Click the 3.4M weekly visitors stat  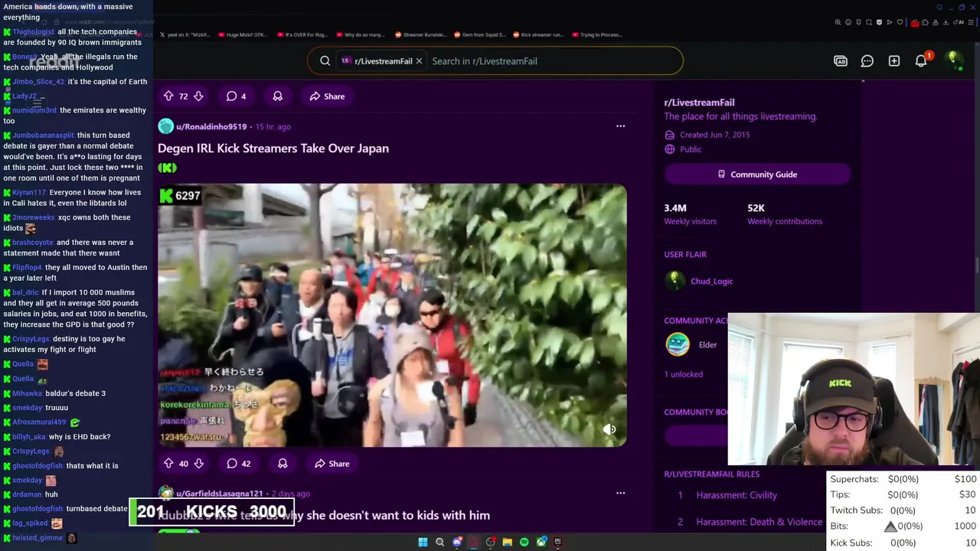click(690, 214)
